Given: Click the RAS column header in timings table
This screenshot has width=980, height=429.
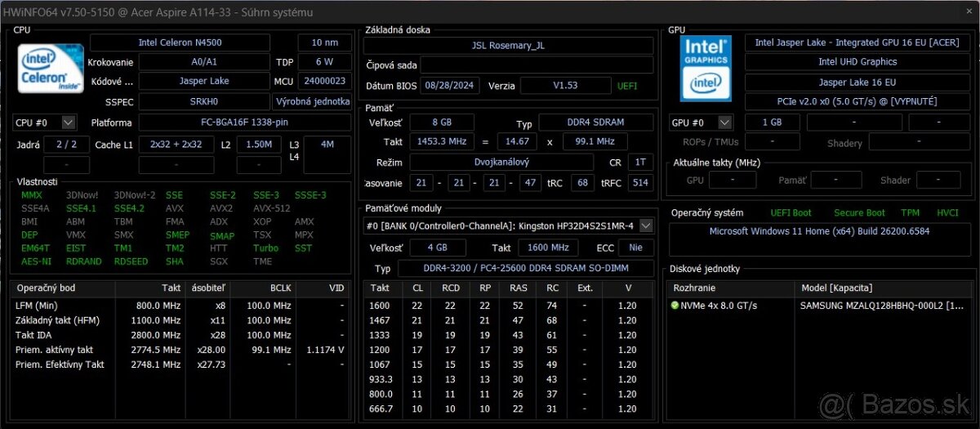Looking at the screenshot, I should pyautogui.click(x=518, y=288).
